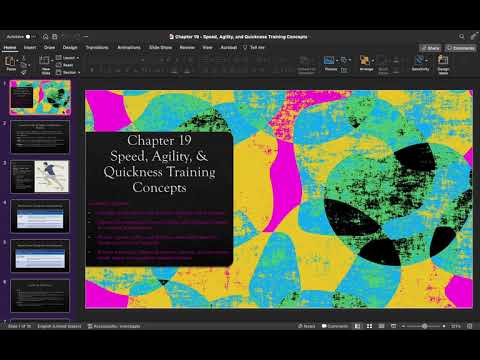Click the Text Box icon
The height and width of the screenshot is (360, 480).
coord(344,70)
